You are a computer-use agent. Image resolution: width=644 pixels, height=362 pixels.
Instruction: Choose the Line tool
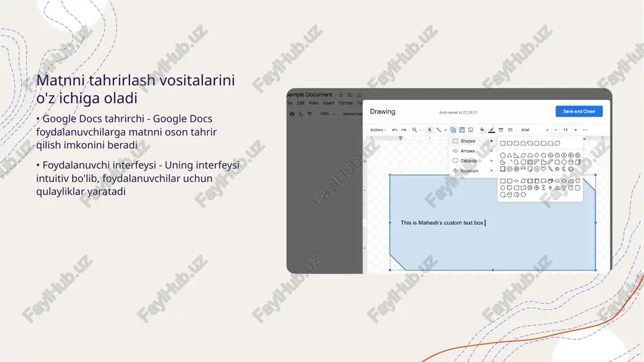(x=439, y=130)
